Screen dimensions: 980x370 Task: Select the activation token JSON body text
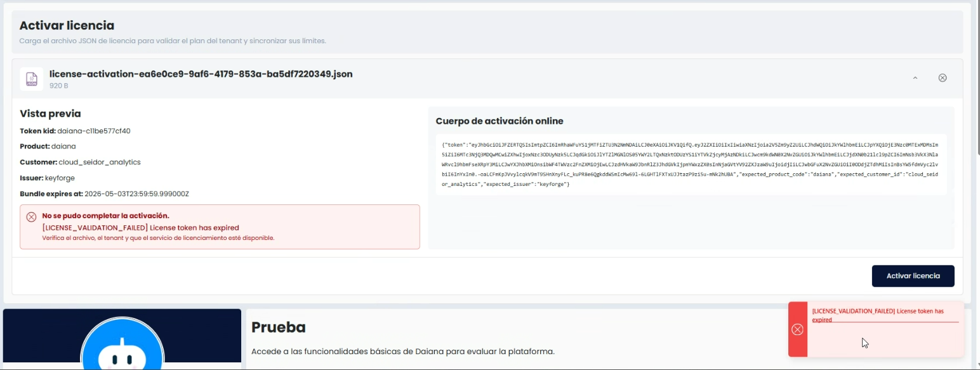691,164
